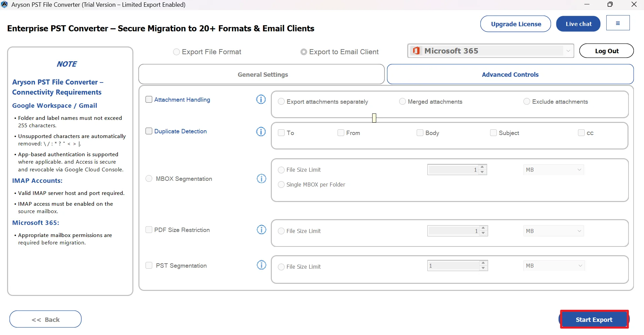Switch to the Advanced Controls tab
Viewport: 644px width, 335px height.
510,74
